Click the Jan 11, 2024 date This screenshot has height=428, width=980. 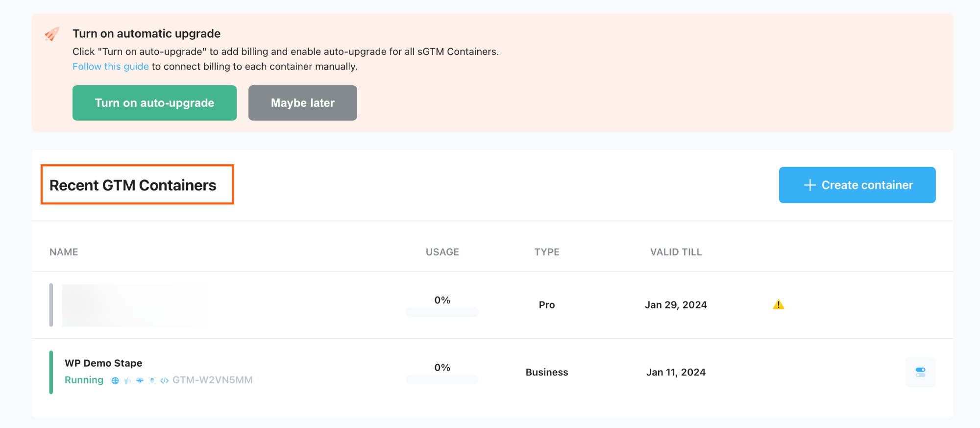[x=676, y=372]
